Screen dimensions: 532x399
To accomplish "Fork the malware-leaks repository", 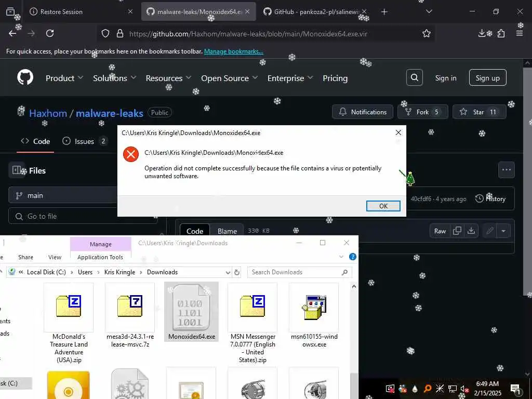I will (422, 112).
